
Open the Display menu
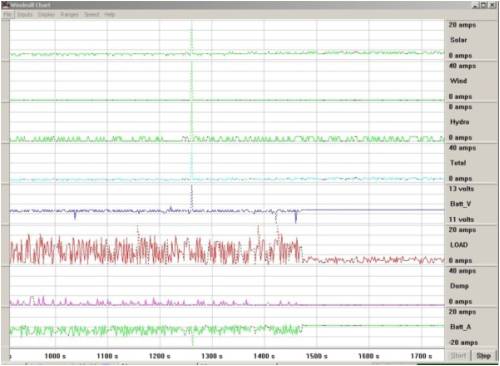[46, 15]
